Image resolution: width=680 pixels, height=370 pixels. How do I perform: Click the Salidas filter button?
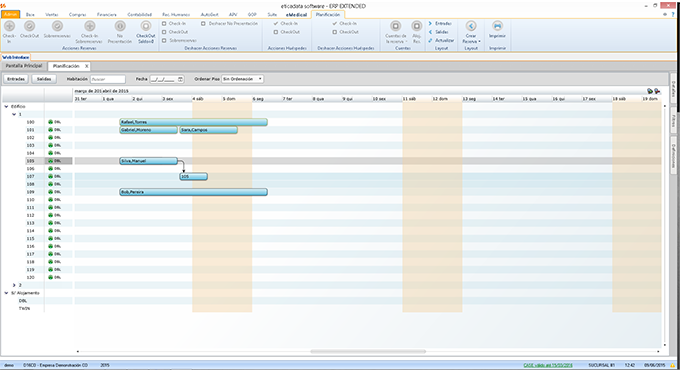point(44,79)
